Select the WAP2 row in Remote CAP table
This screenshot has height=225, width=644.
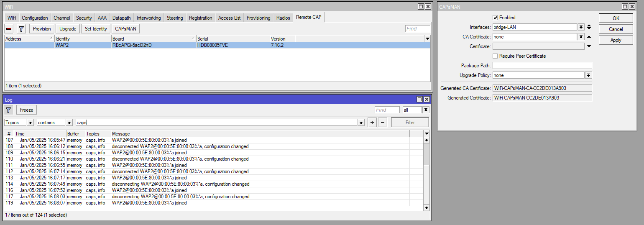pyautogui.click(x=217, y=45)
